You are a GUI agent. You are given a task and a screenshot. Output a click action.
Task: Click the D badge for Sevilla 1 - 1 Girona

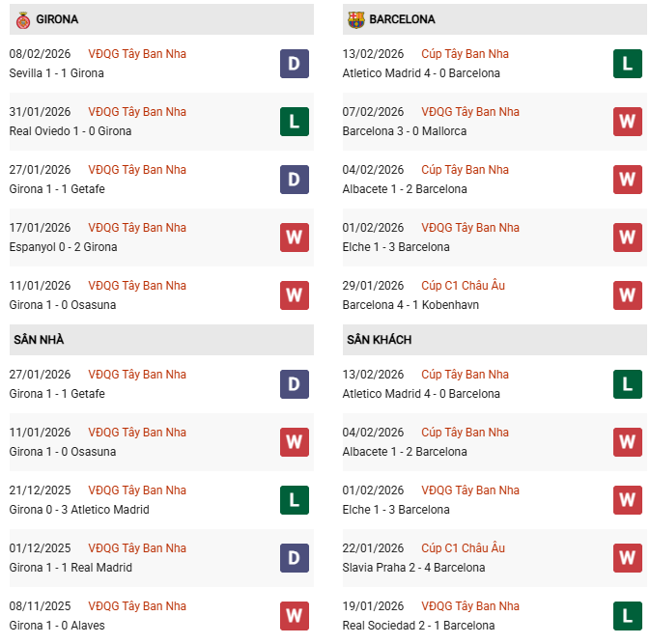coord(295,64)
